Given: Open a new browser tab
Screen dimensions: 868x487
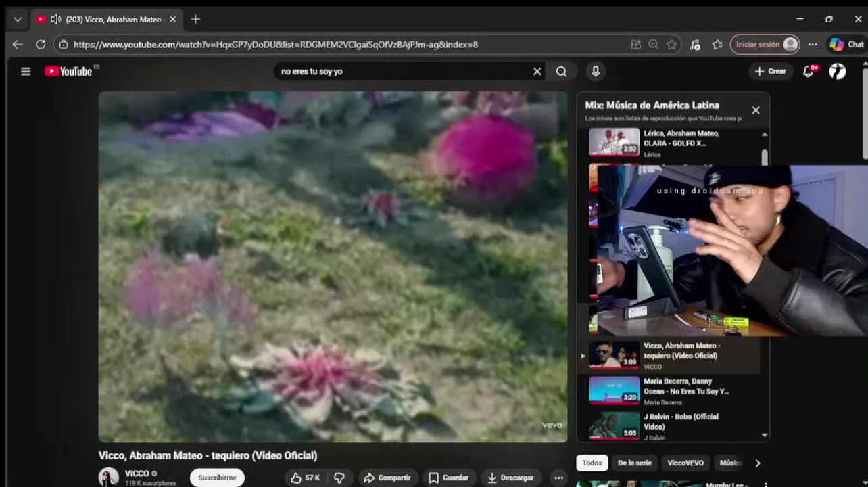Looking at the screenshot, I should (x=195, y=20).
